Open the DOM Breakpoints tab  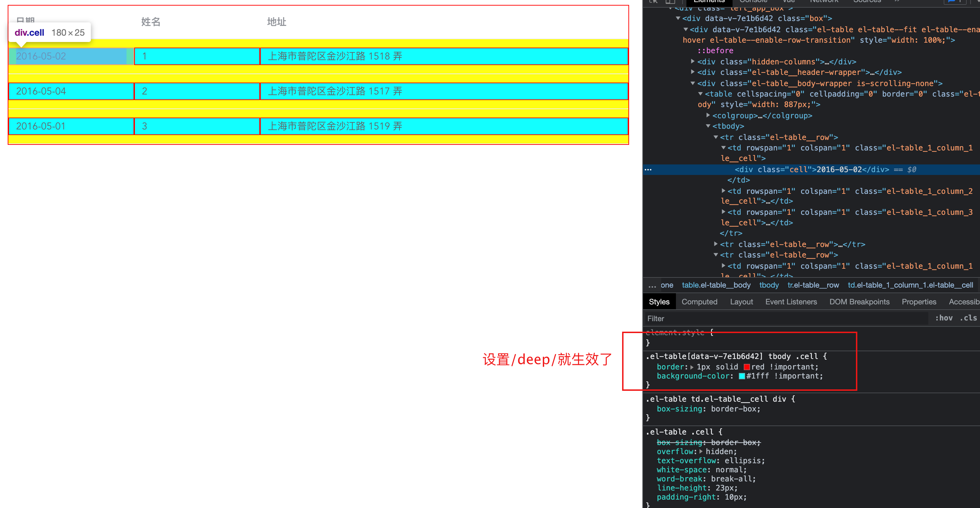(859, 302)
